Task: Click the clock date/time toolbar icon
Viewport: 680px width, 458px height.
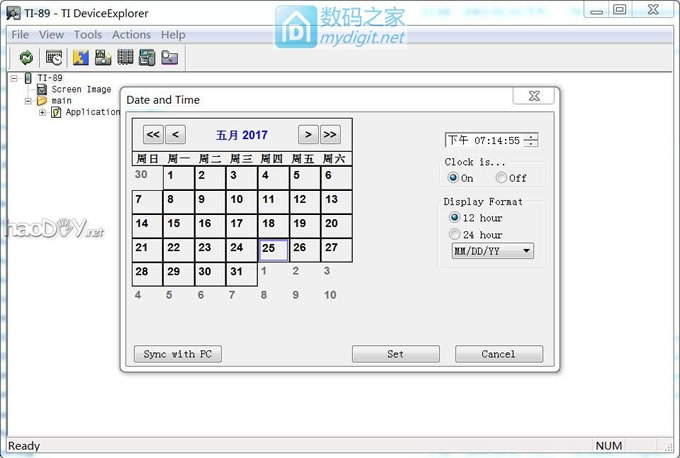Action: (x=54, y=58)
